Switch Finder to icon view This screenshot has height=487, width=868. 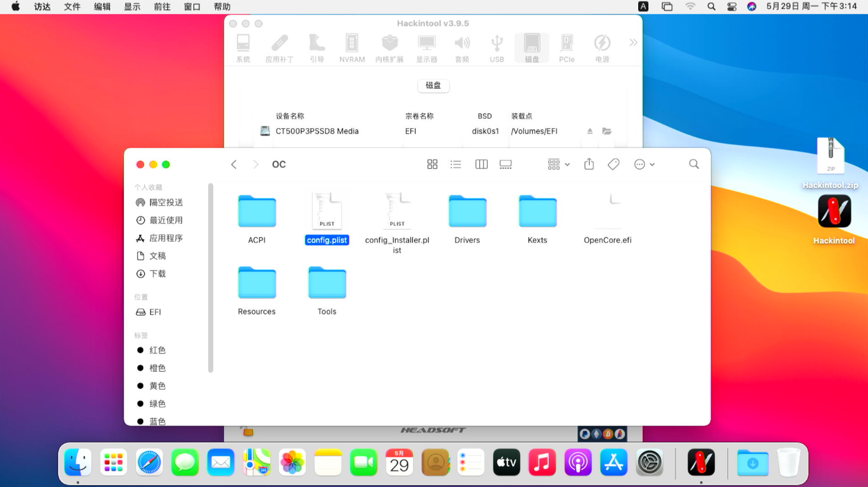pos(433,164)
